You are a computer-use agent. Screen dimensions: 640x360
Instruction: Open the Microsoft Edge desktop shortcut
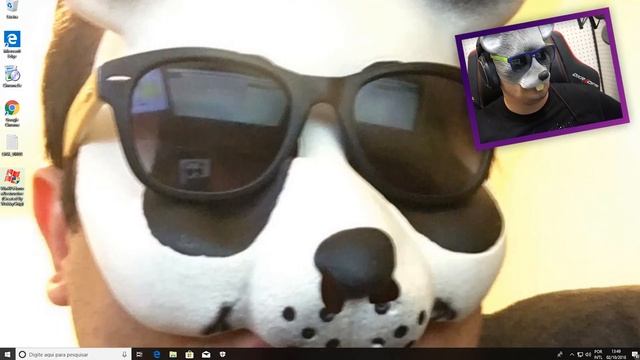12,44
